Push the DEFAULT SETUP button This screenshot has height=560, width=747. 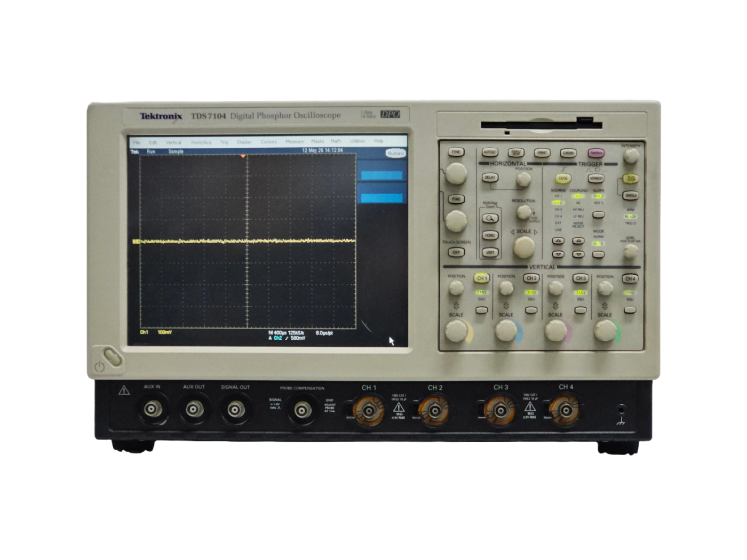515,153
